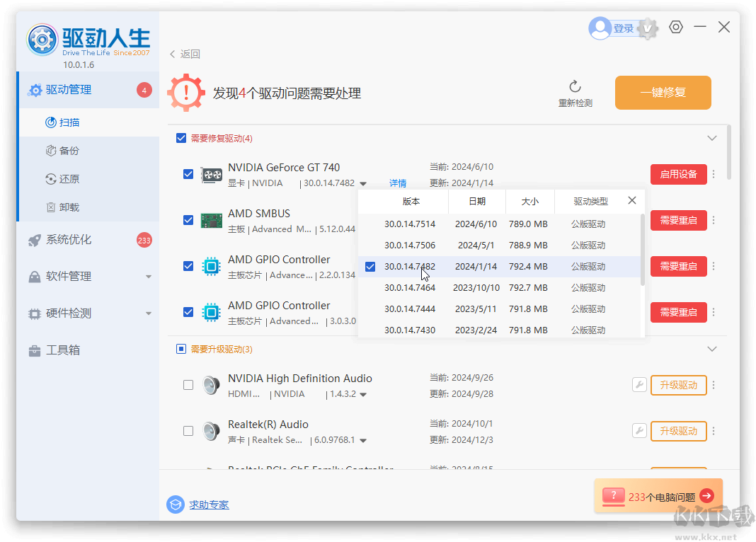Open more options for NVIDIA GeForce GT 740
The height and width of the screenshot is (542, 756).
click(714, 175)
